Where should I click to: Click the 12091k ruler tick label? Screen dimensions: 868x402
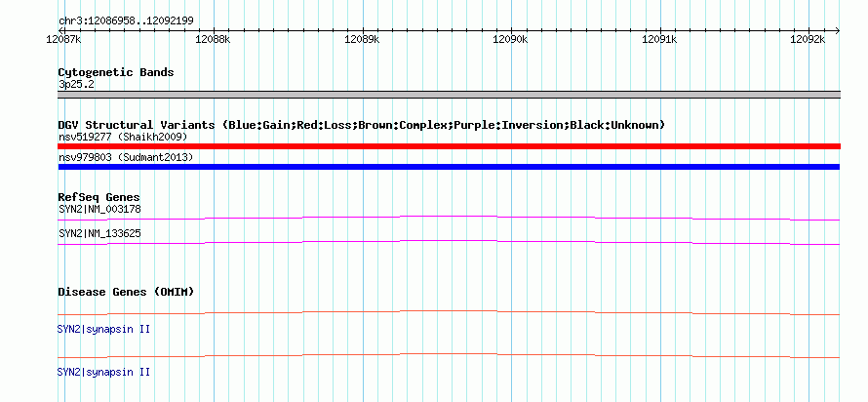659,40
